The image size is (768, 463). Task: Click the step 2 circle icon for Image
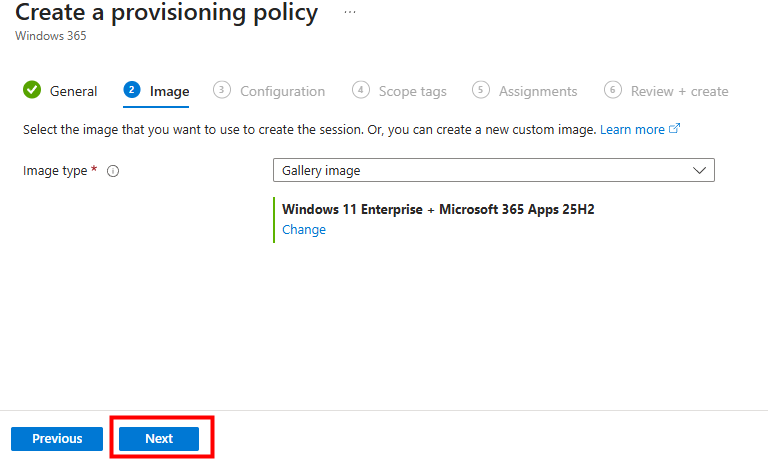[132, 90]
